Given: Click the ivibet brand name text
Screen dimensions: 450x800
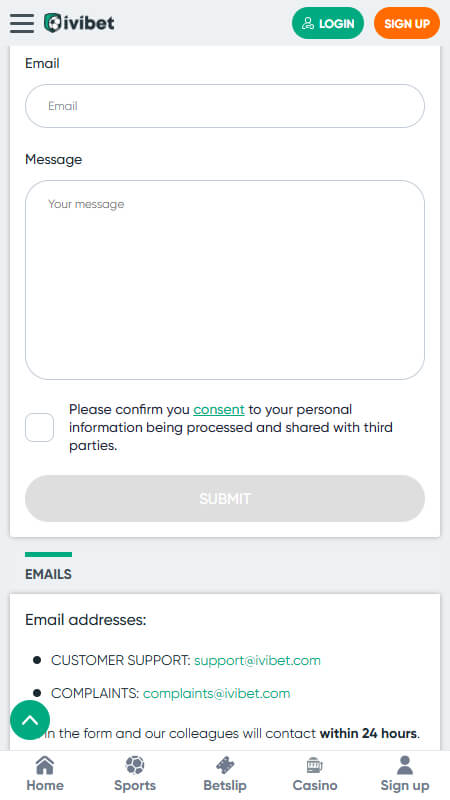Looking at the screenshot, I should (89, 23).
